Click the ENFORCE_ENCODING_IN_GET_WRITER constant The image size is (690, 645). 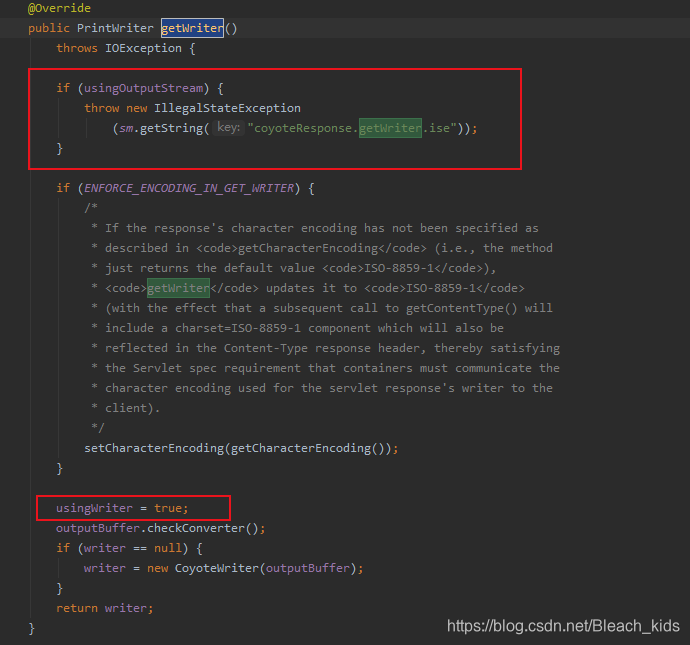(189, 188)
